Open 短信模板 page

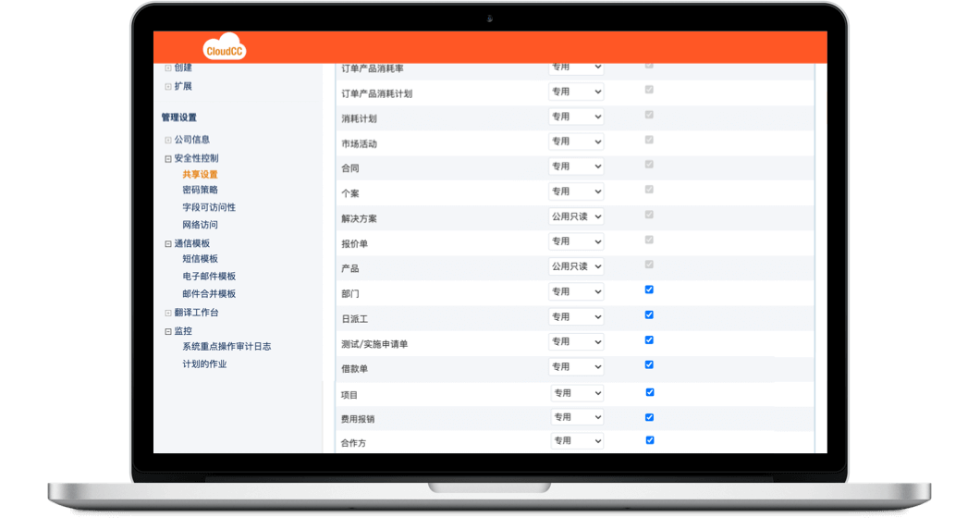click(200, 258)
